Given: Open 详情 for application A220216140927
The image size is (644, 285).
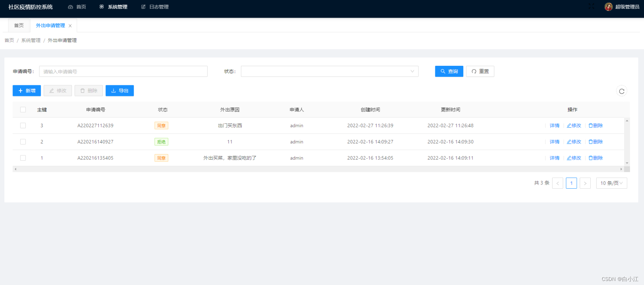Looking at the screenshot, I should coord(554,142).
